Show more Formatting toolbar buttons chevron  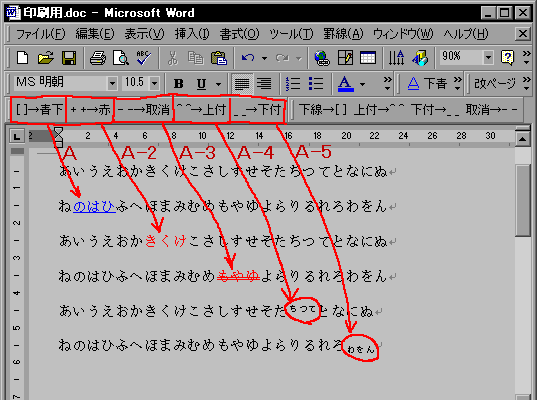click(387, 83)
